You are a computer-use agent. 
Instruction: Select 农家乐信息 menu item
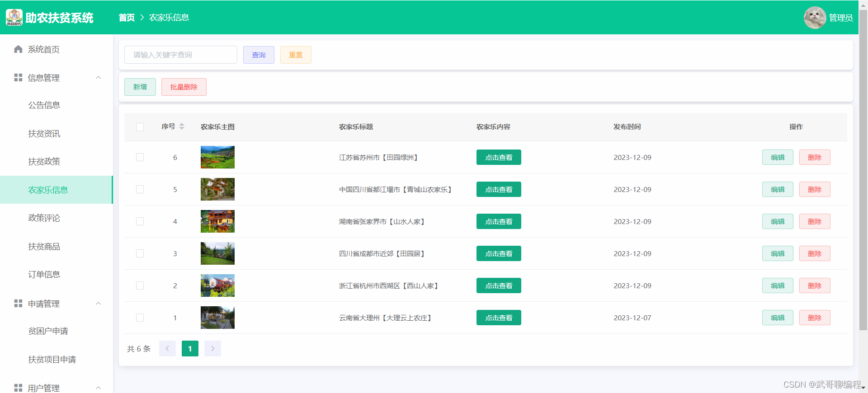tap(57, 190)
